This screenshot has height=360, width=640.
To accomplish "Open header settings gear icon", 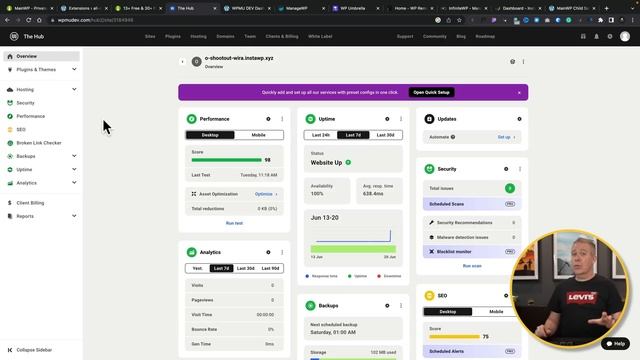I will (610, 36).
